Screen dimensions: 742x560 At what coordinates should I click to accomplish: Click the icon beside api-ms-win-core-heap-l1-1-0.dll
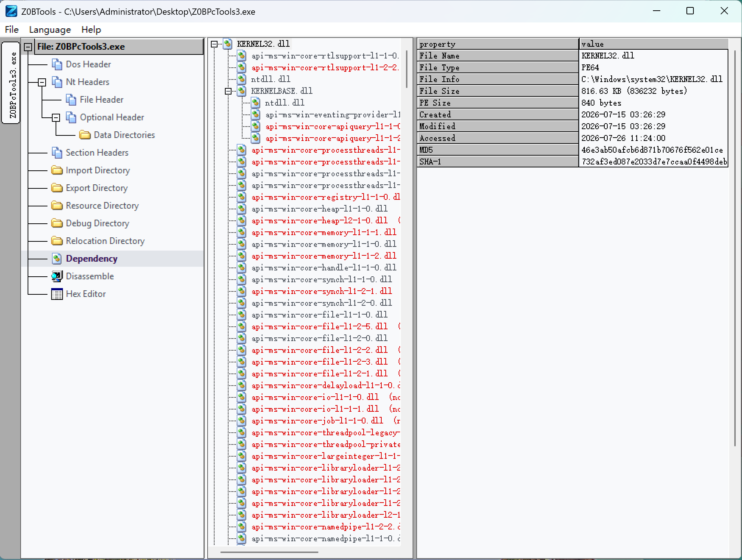242,209
